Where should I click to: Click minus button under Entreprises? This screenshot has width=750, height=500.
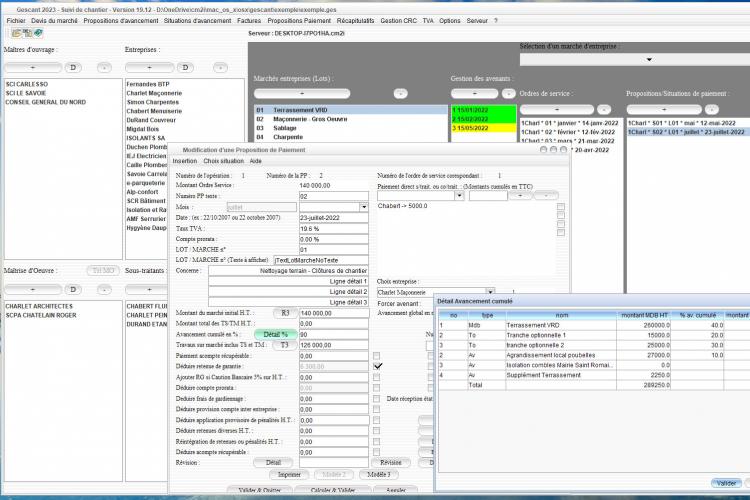(x=221, y=67)
